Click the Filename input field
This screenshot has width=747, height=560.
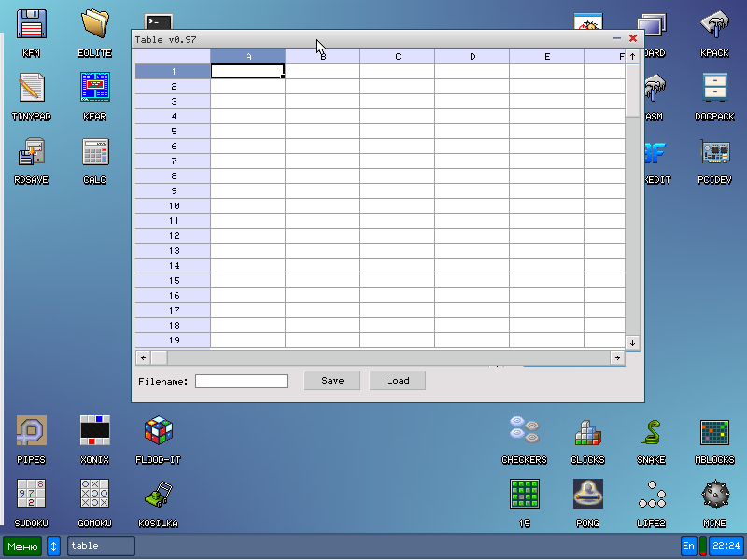click(241, 381)
